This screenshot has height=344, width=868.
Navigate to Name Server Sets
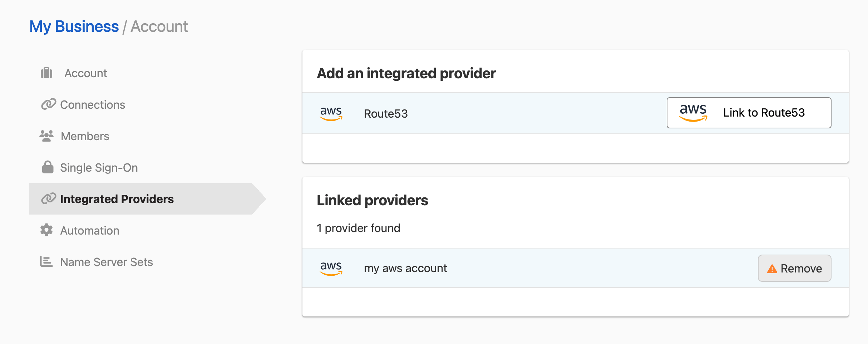click(107, 262)
